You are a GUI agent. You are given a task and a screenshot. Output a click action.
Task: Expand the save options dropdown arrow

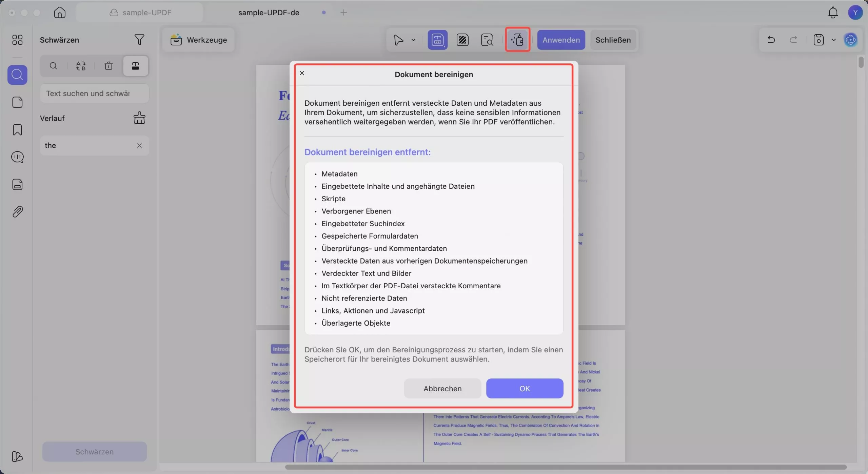click(834, 40)
